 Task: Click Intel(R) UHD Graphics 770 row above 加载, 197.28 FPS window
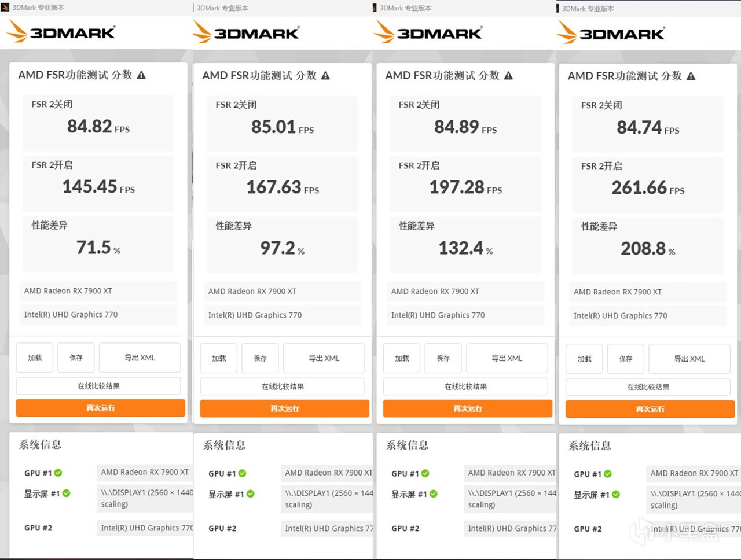coord(465,315)
